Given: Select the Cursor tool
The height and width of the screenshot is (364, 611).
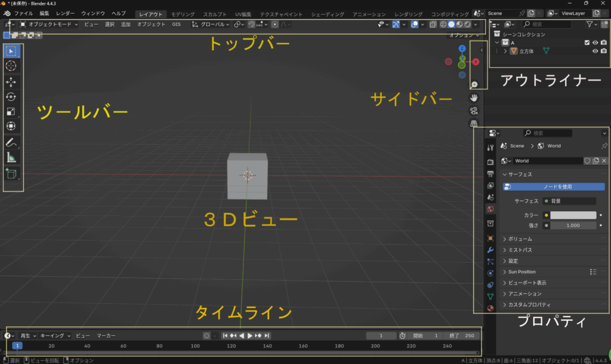Looking at the screenshot, I should (11, 66).
